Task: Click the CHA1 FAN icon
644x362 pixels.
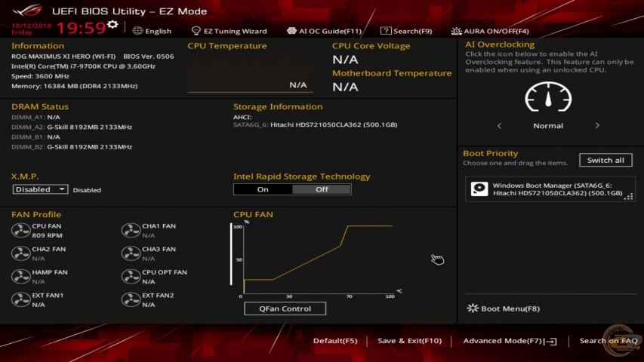Action: coord(131,231)
